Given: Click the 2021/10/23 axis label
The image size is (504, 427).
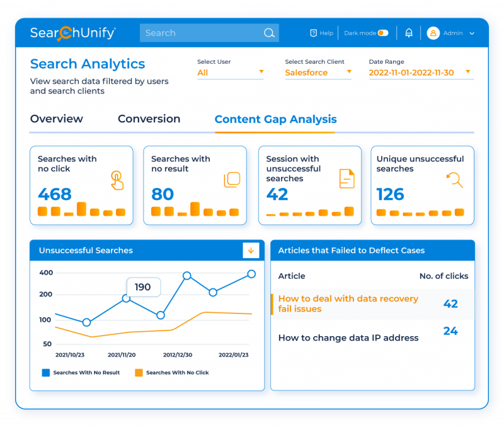Looking at the screenshot, I should tap(70, 355).
